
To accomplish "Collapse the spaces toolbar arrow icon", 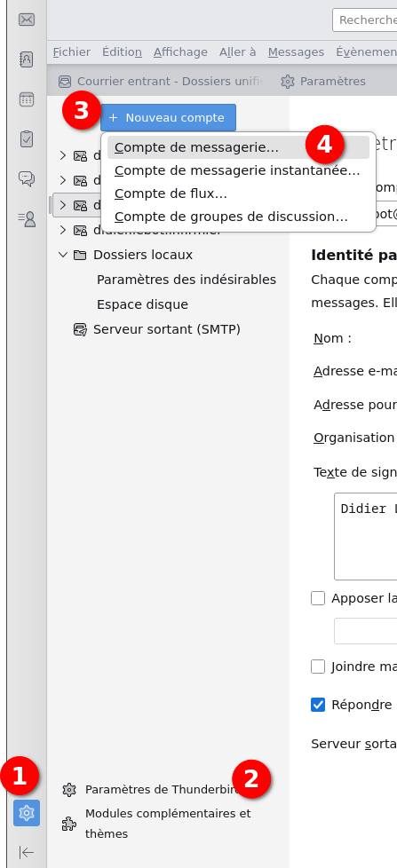I will tap(27, 852).
